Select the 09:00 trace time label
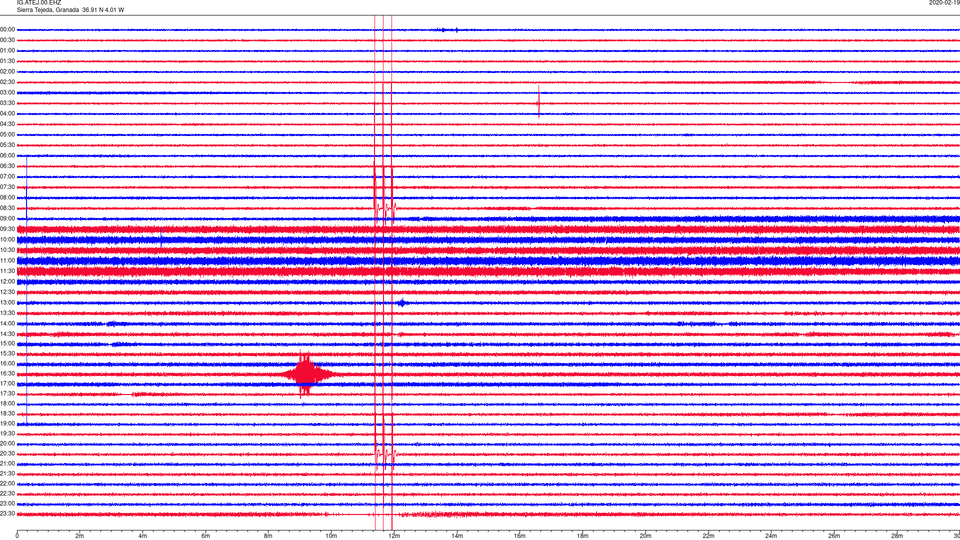This screenshot has width=960, height=540. 8,219
